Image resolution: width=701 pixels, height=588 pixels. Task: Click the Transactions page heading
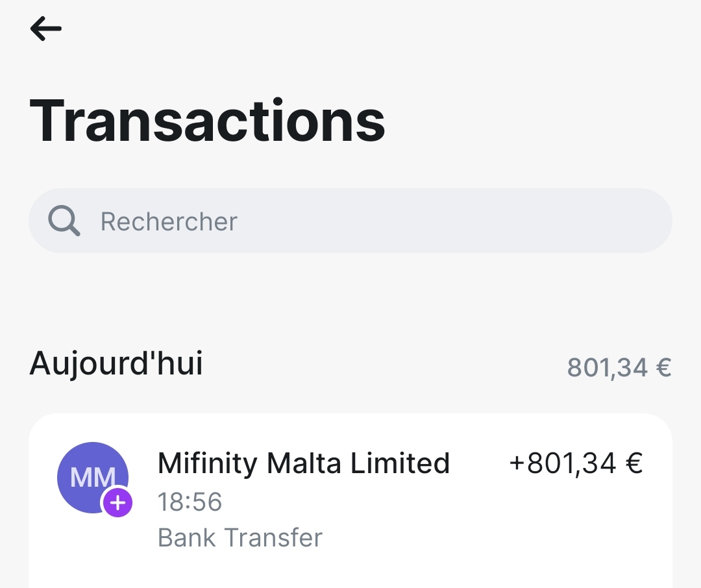click(x=207, y=121)
